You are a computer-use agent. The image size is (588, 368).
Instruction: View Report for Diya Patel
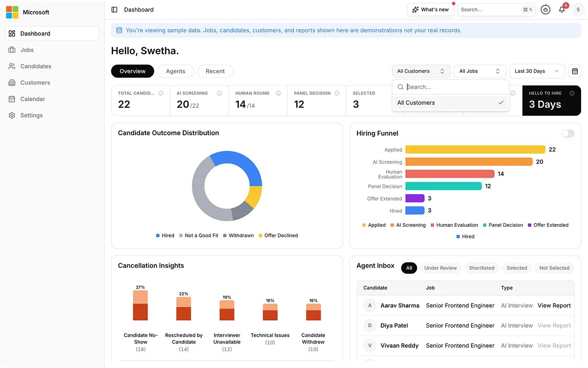coord(554,326)
